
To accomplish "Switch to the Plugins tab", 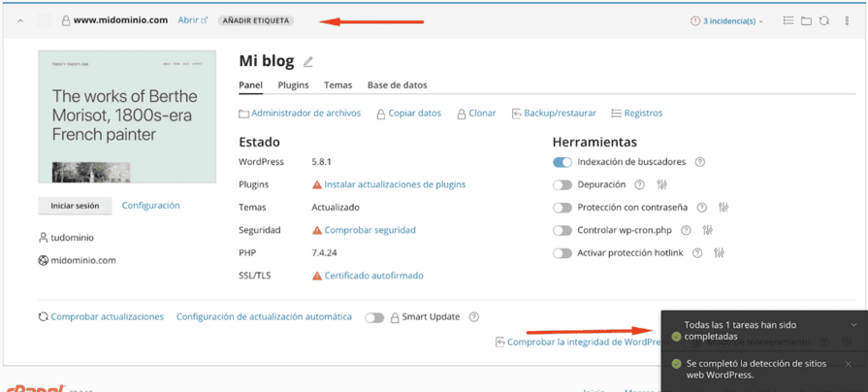I will pyautogui.click(x=293, y=85).
